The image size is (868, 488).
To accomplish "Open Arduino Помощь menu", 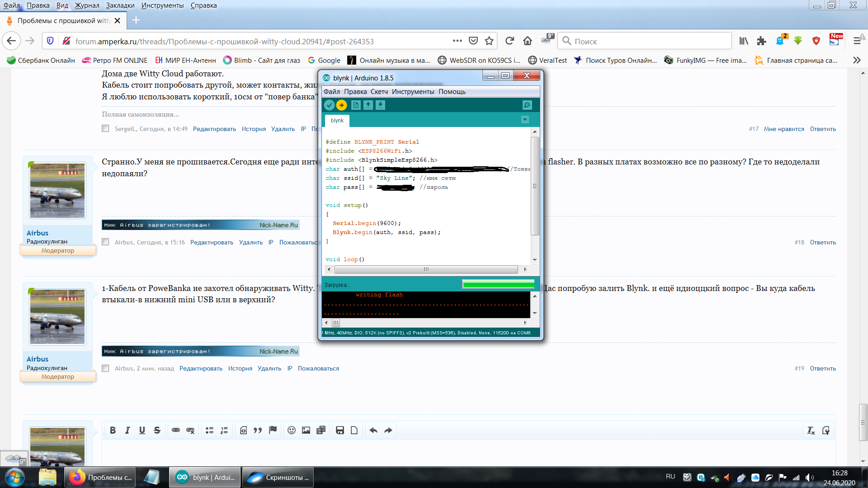I will click(x=452, y=92).
